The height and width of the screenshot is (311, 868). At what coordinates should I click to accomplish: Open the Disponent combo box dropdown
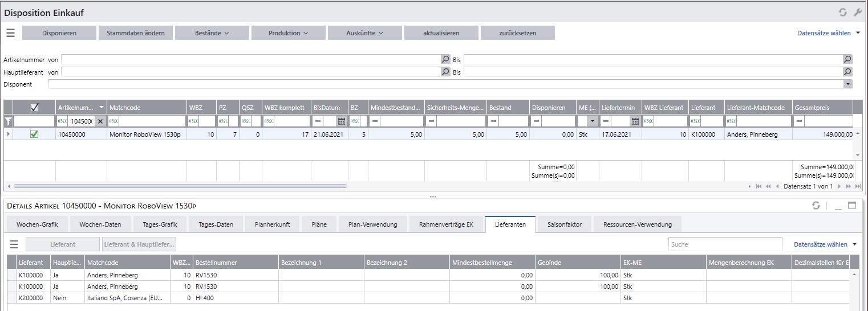(848, 84)
